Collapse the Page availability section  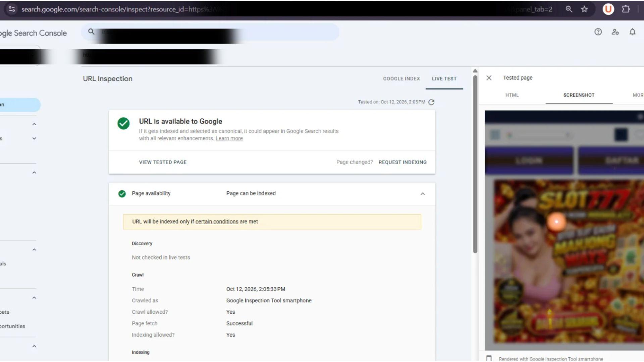tap(423, 194)
